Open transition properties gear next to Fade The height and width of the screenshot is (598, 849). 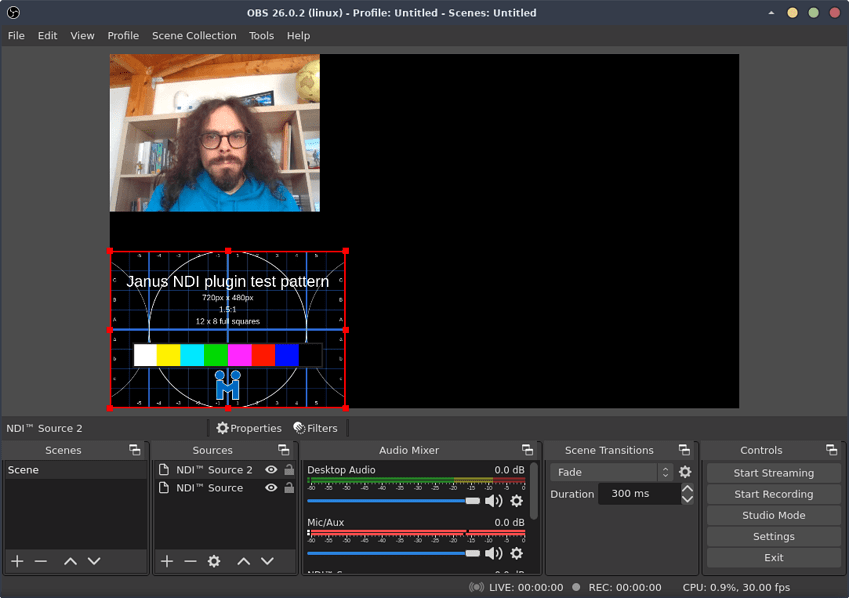pyautogui.click(x=685, y=472)
